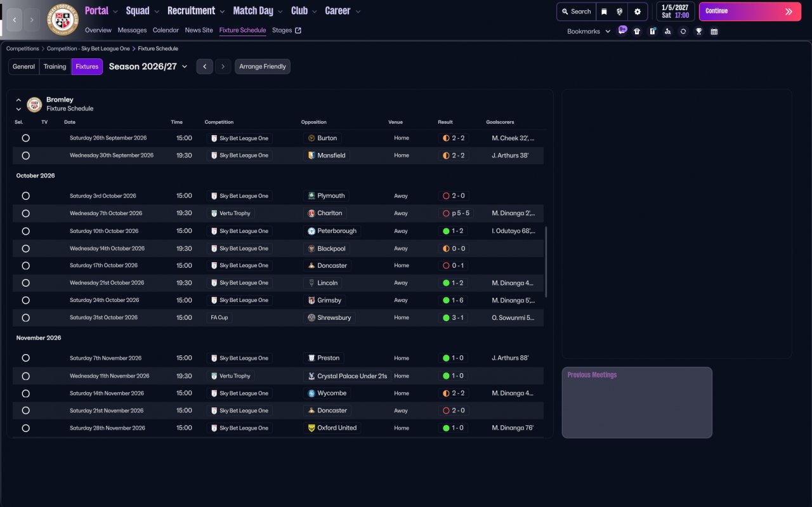
Task: Click the Grimsby club crest
Action: point(311,300)
